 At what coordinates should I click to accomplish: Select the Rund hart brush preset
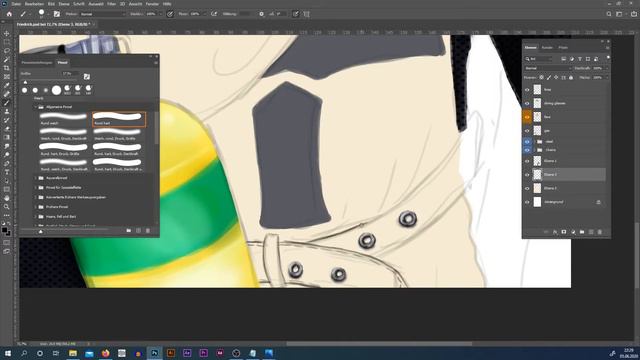pyautogui.click(x=118, y=119)
